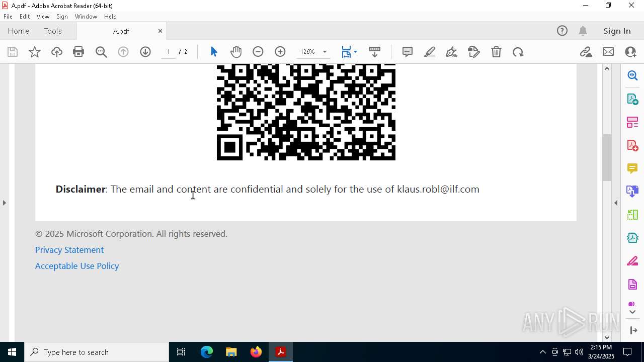The width and height of the screenshot is (644, 362).
Task: Open Microsoft Edge from taskbar
Action: point(207,352)
